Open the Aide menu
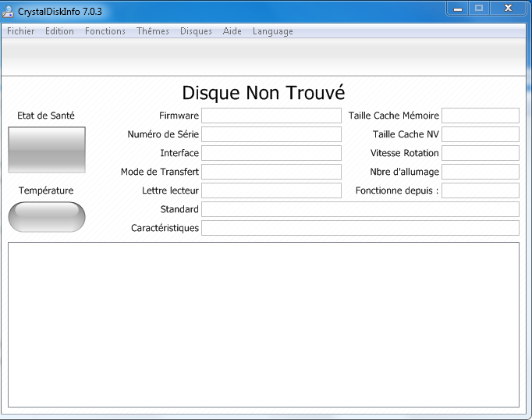 (x=232, y=31)
